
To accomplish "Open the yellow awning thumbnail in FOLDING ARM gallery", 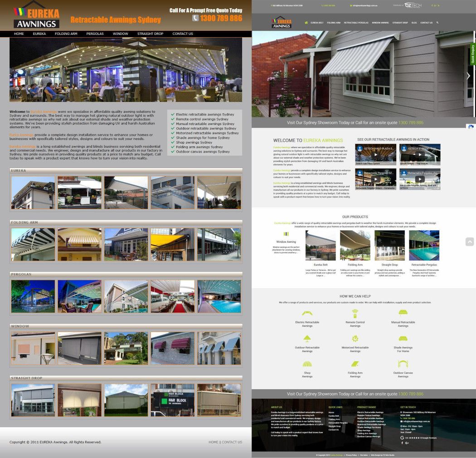I will 172,245.
